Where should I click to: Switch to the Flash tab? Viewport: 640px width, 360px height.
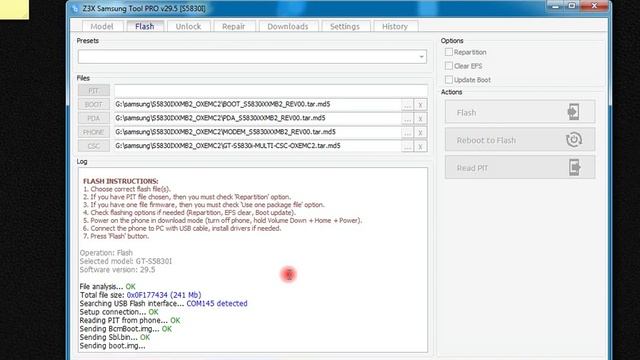[x=144, y=26]
